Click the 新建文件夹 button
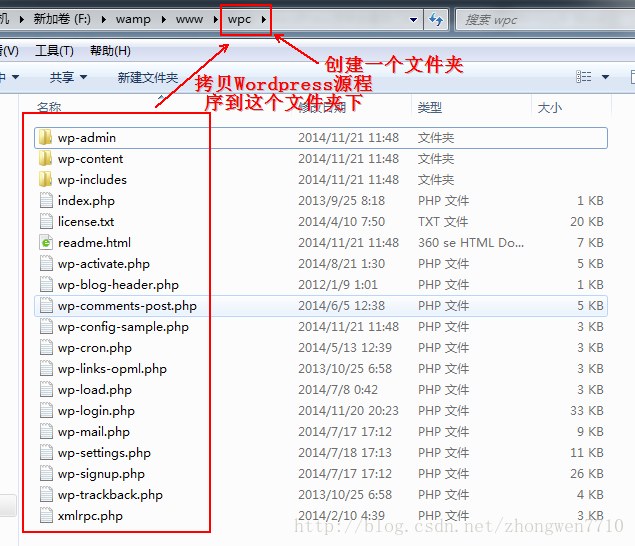Image resolution: width=635 pixels, height=546 pixels. pyautogui.click(x=148, y=77)
